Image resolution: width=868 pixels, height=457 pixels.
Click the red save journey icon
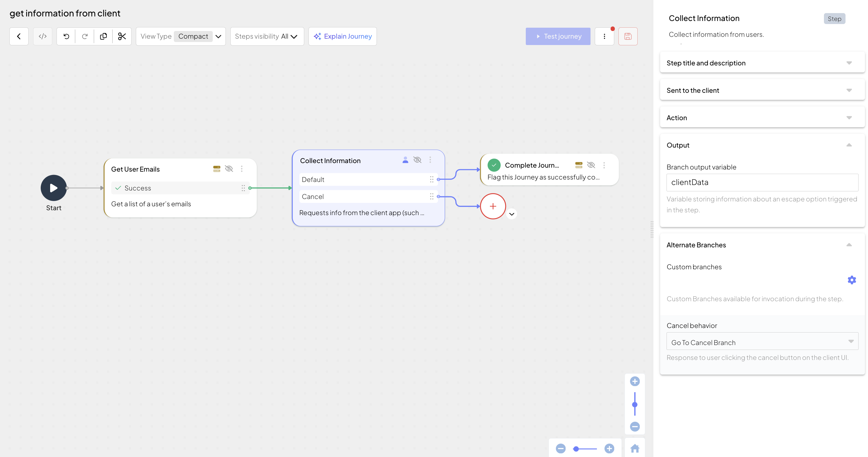pyautogui.click(x=628, y=37)
